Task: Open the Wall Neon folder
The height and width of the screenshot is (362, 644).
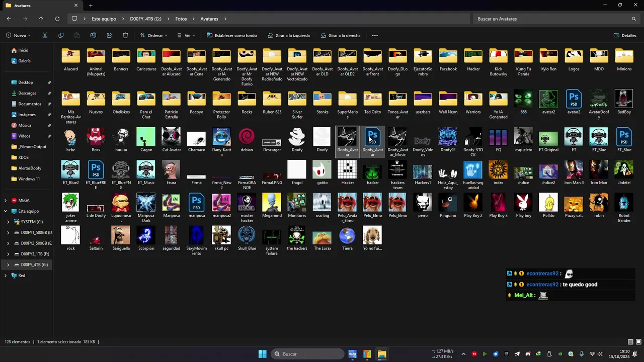Action: [448, 103]
